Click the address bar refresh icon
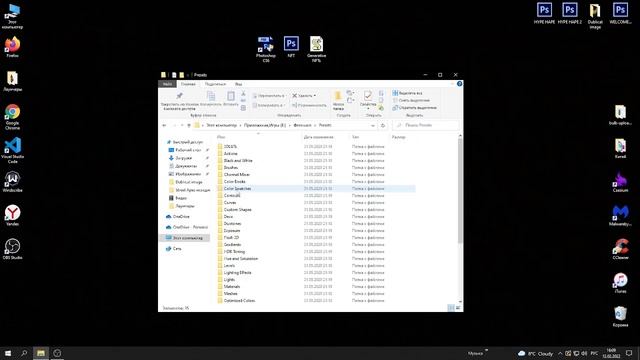The height and width of the screenshot is (360, 640). (x=383, y=125)
